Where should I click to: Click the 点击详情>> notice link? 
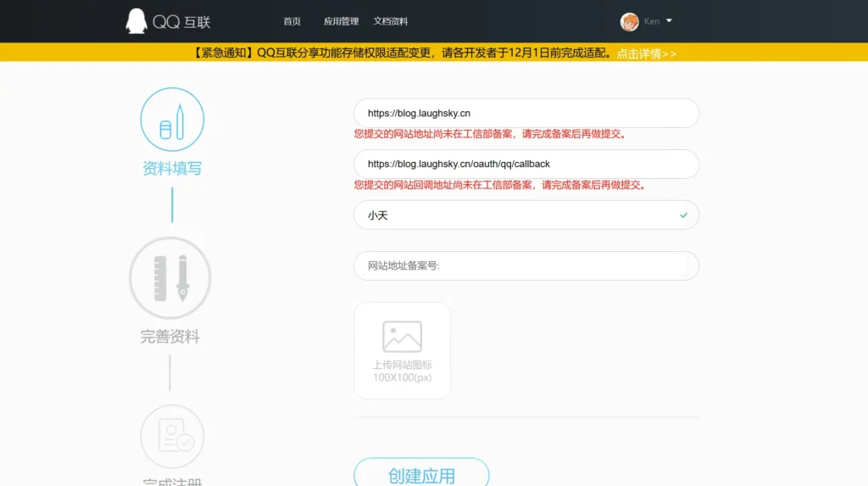(646, 53)
